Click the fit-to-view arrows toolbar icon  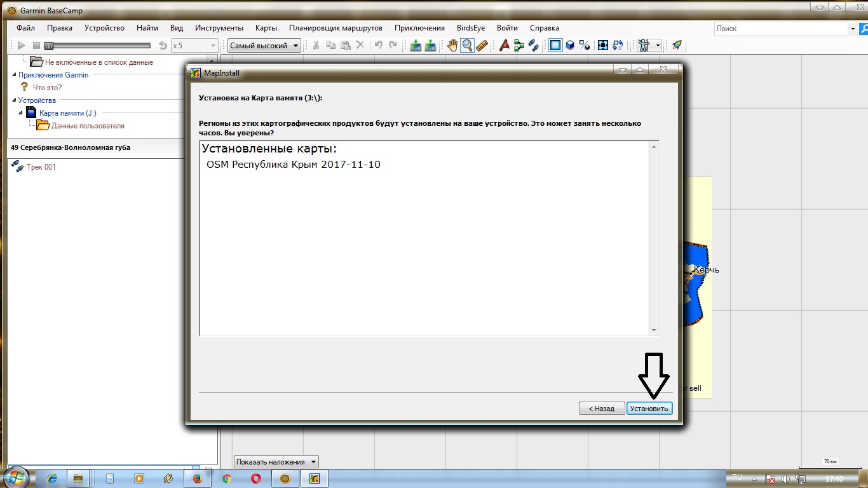point(603,45)
